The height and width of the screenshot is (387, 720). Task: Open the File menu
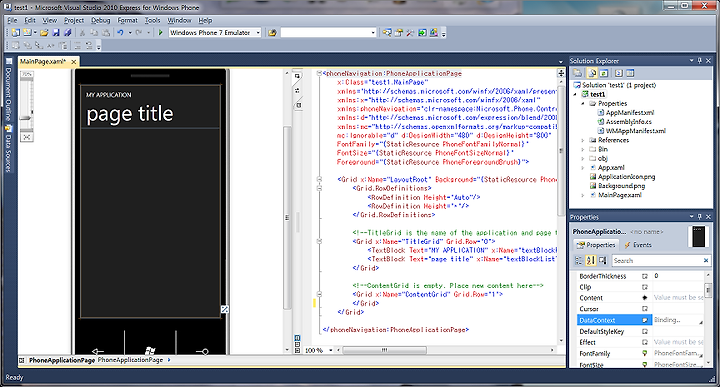coord(12,20)
